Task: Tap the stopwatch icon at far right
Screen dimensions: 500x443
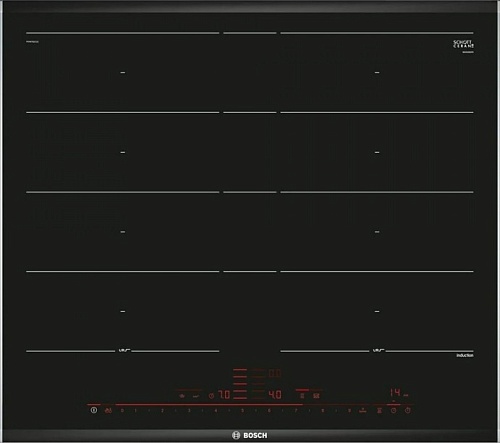Action: 407,411
